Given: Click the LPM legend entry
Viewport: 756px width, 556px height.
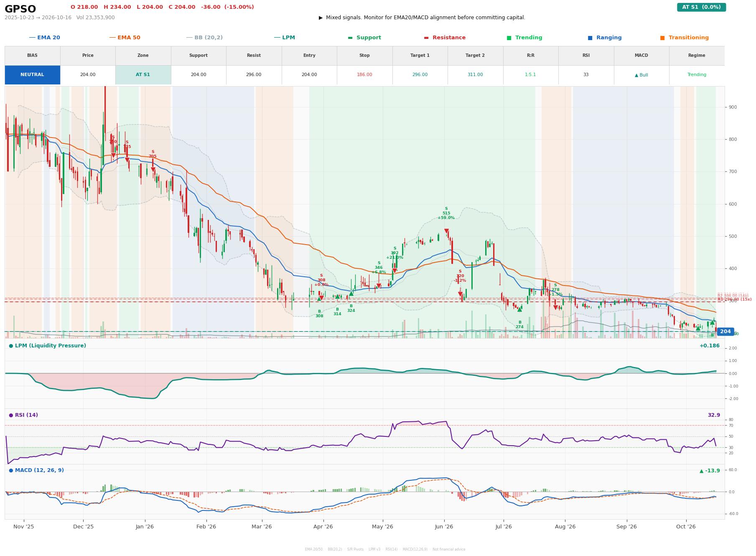Looking at the screenshot, I should pos(284,38).
